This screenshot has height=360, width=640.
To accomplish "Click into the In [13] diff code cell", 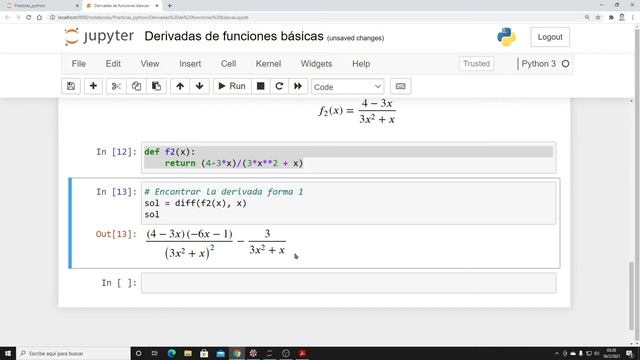I will coord(349,203).
